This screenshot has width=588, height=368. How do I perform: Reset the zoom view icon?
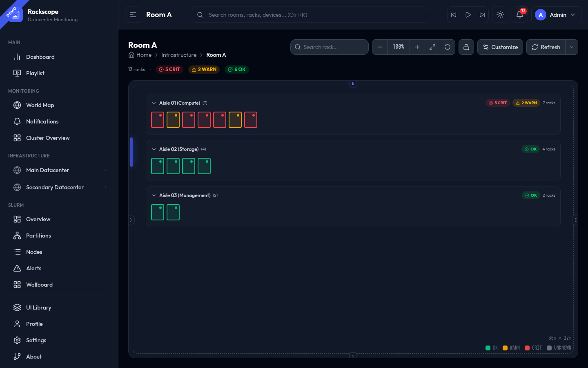coord(448,47)
